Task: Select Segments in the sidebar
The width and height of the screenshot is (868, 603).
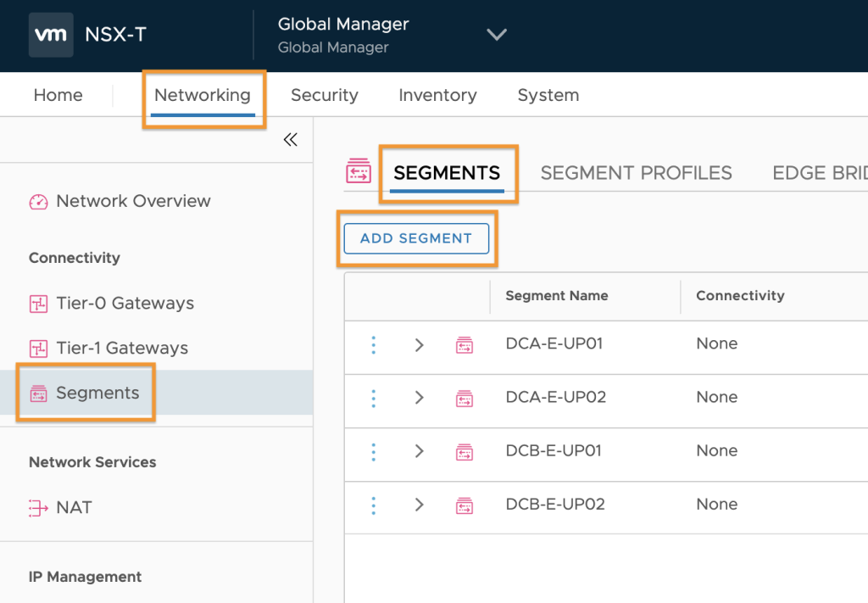Action: (97, 394)
